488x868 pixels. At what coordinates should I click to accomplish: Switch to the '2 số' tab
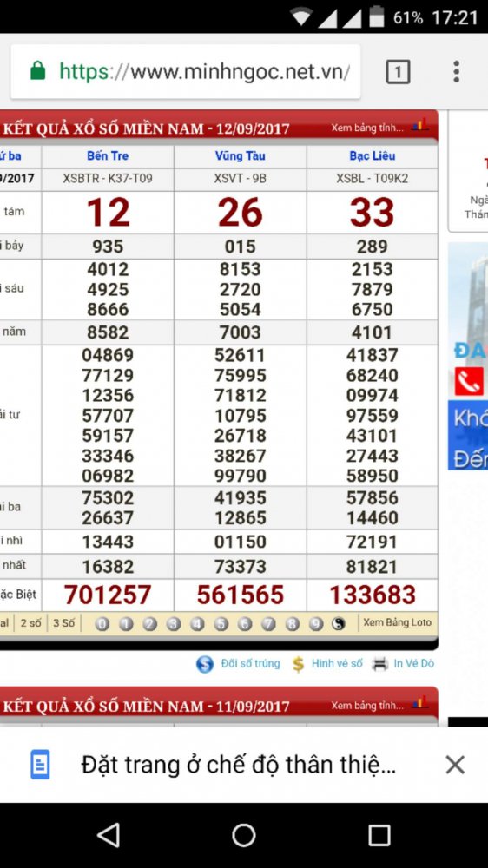tap(31, 622)
